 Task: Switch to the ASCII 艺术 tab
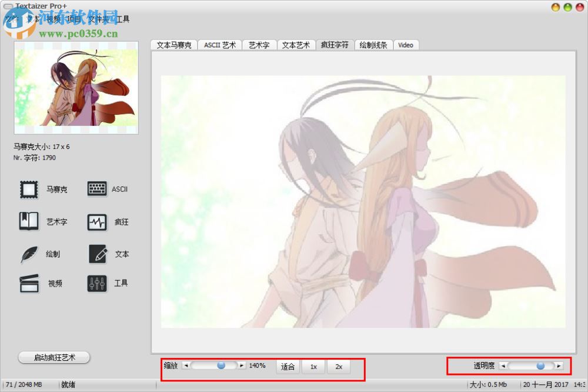pyautogui.click(x=219, y=45)
